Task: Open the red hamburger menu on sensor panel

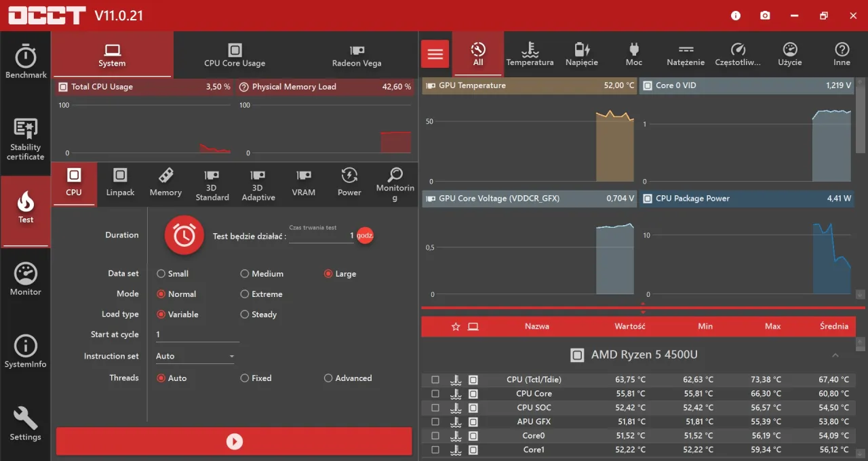Action: [435, 53]
